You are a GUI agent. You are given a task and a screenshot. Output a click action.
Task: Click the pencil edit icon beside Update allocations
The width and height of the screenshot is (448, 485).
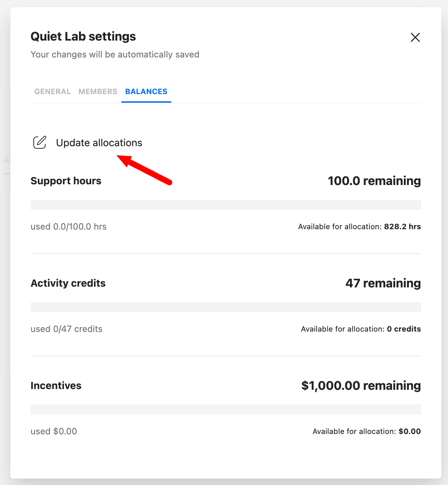(40, 143)
